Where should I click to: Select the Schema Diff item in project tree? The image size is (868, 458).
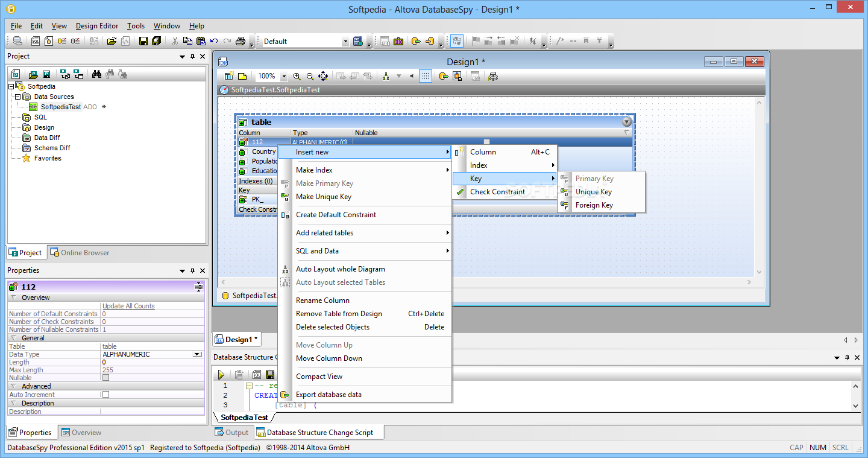coord(52,148)
